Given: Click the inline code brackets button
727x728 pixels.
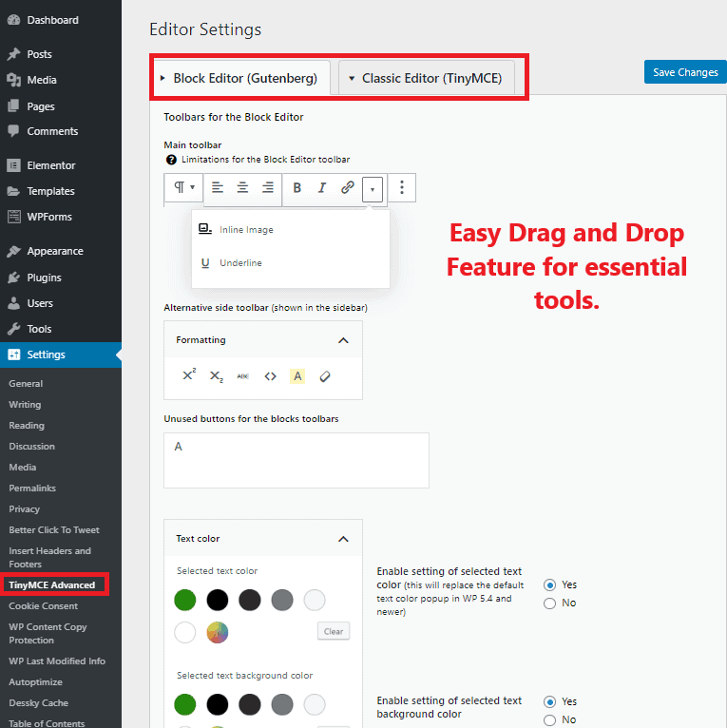Looking at the screenshot, I should 270,376.
